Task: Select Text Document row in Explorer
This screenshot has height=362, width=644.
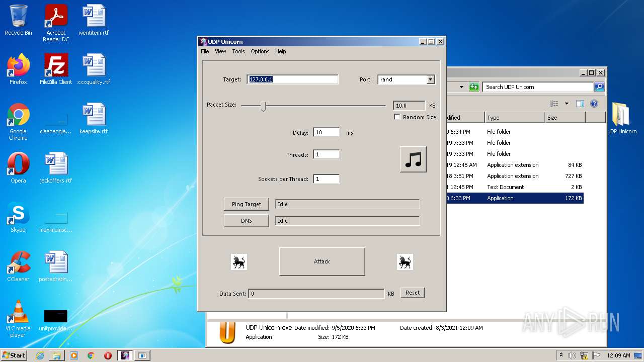Action: tap(515, 187)
